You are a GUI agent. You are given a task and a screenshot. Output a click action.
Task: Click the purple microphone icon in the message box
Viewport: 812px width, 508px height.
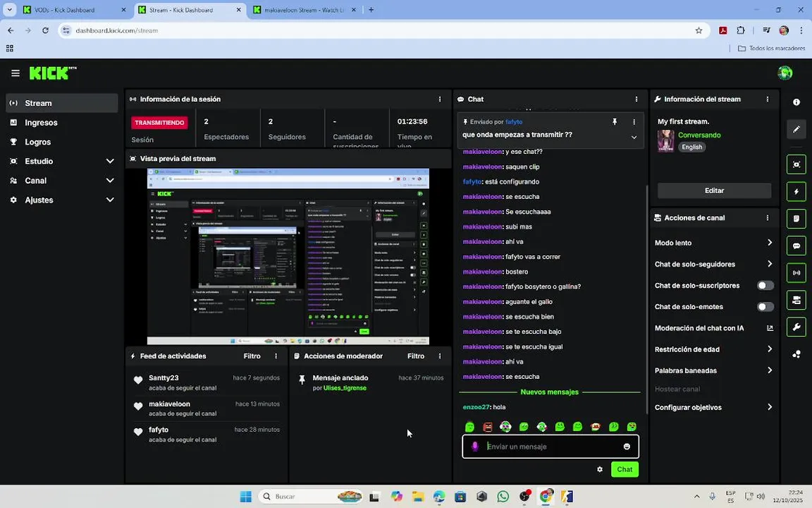pyautogui.click(x=475, y=447)
